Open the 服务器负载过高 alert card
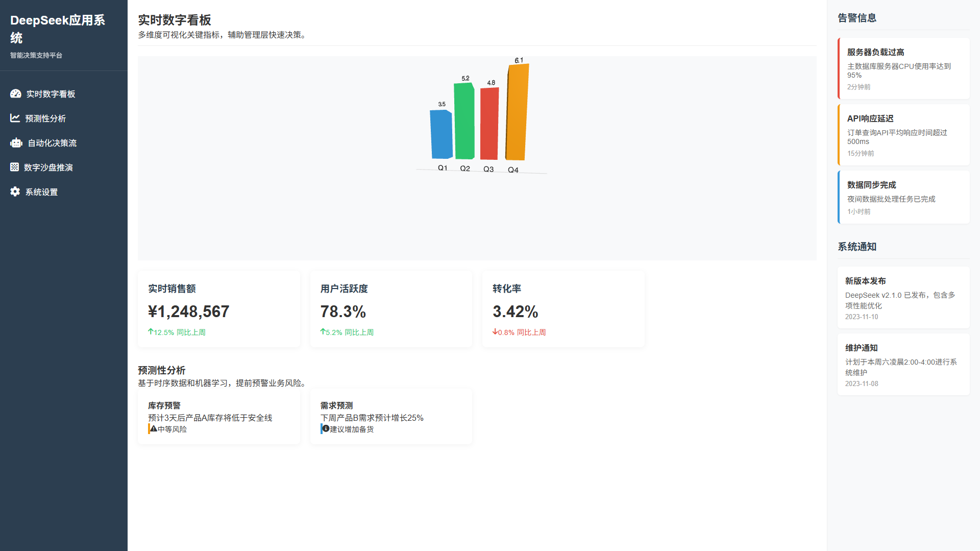This screenshot has width=980, height=551. [x=903, y=68]
